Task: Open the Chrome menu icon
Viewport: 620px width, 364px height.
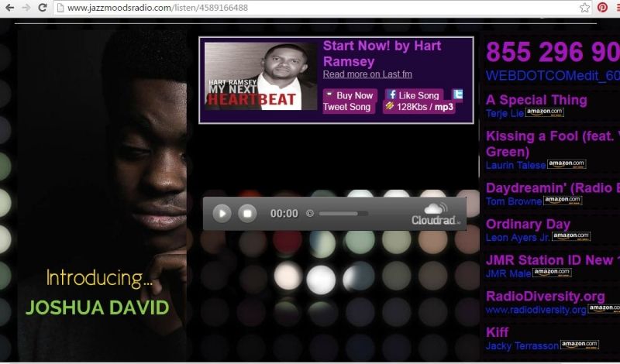Action: click(617, 8)
